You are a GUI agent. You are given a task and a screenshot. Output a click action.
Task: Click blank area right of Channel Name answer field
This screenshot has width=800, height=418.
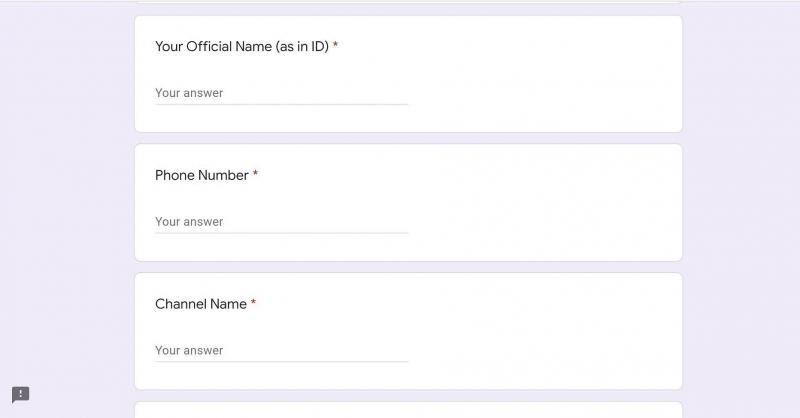tap(540, 351)
